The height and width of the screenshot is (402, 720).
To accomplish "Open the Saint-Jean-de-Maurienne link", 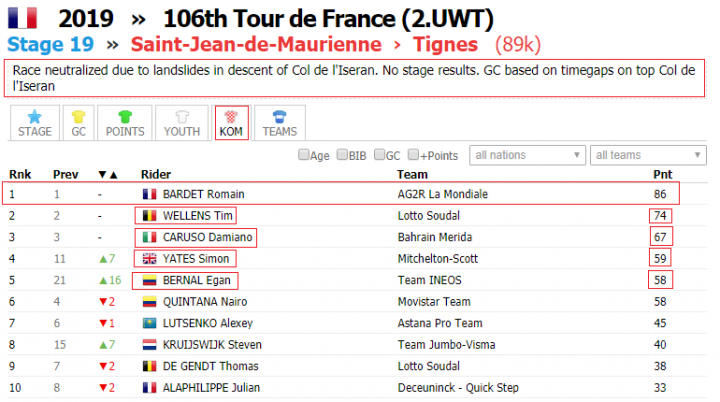I will point(256,45).
